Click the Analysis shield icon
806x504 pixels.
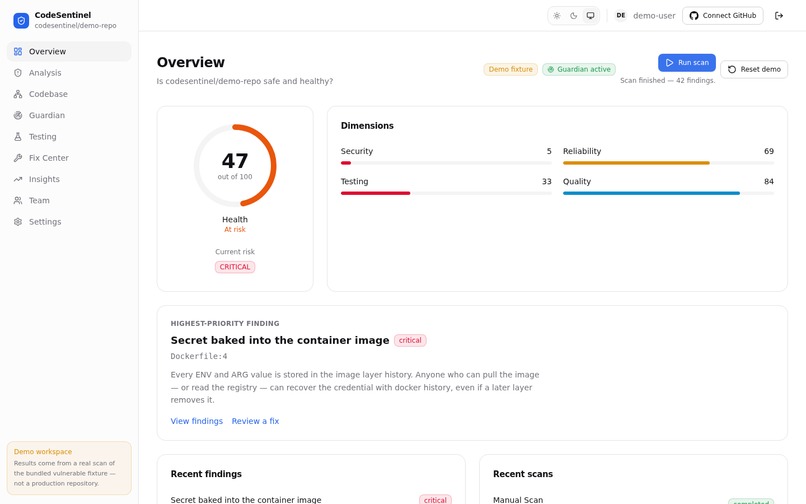tap(18, 73)
